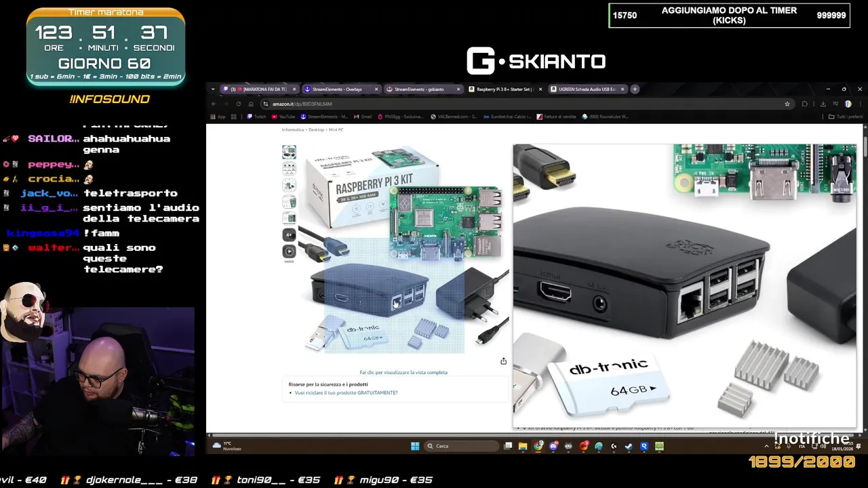Play the product video thumbnail
This screenshot has width=868, height=488.
pyautogui.click(x=289, y=251)
